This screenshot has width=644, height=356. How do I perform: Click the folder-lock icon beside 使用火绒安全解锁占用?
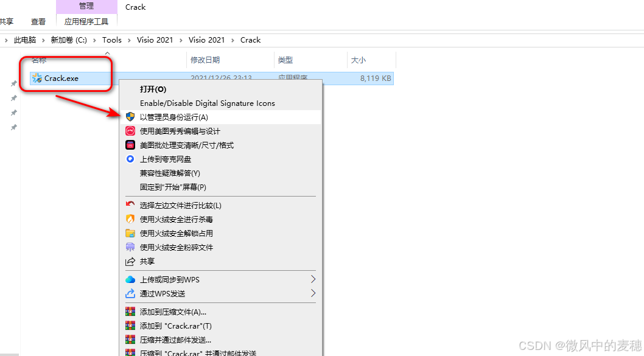point(130,233)
